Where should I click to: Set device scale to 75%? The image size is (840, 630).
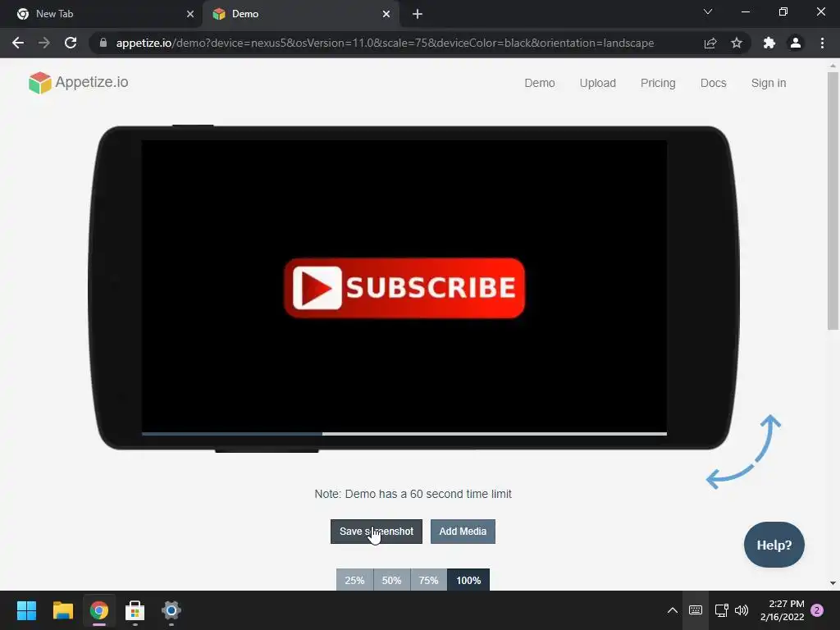[x=428, y=580]
